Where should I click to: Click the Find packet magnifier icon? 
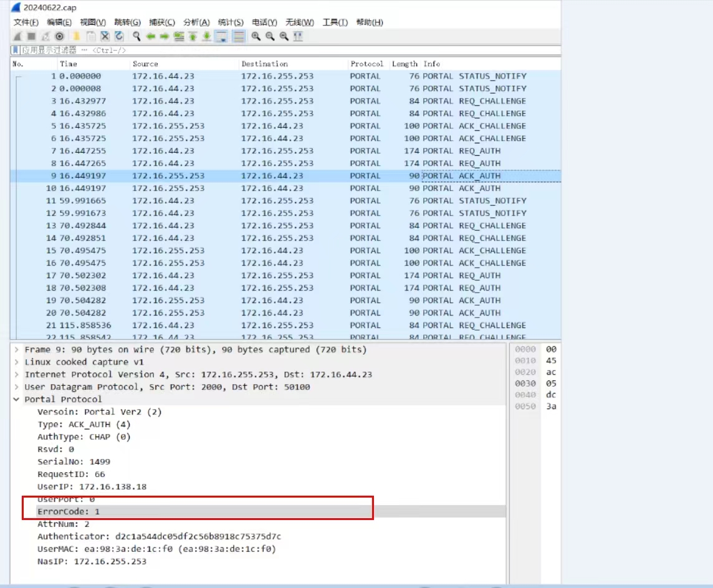136,36
